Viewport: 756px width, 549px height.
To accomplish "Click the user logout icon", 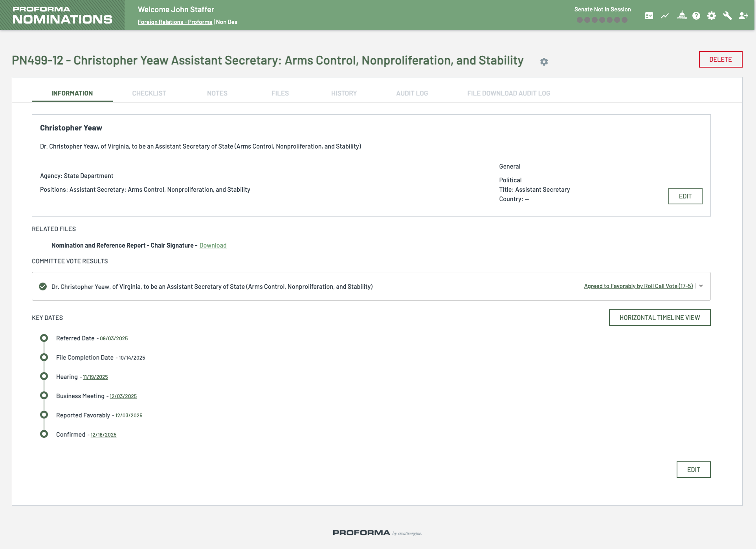I will [x=743, y=16].
